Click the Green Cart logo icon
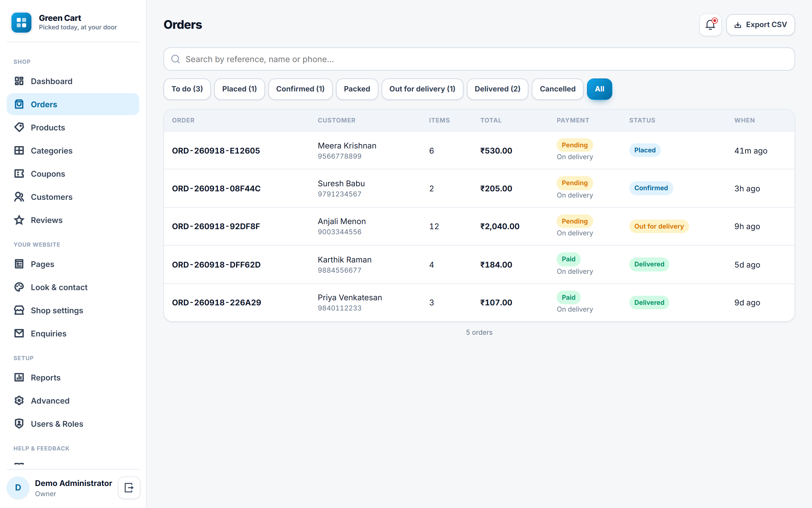This screenshot has height=508, width=812. pyautogui.click(x=21, y=23)
